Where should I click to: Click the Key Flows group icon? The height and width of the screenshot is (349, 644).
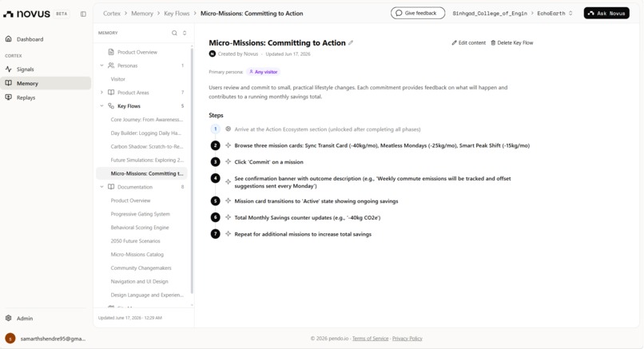111,106
